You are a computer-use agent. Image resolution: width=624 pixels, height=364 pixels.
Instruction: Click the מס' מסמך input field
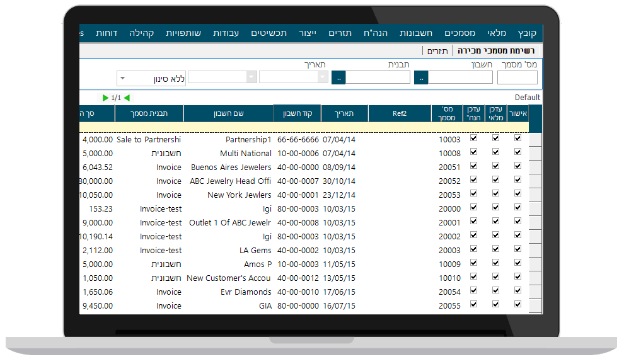[517, 77]
